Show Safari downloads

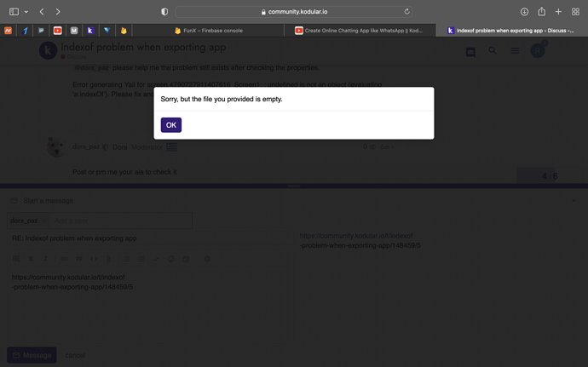click(524, 12)
